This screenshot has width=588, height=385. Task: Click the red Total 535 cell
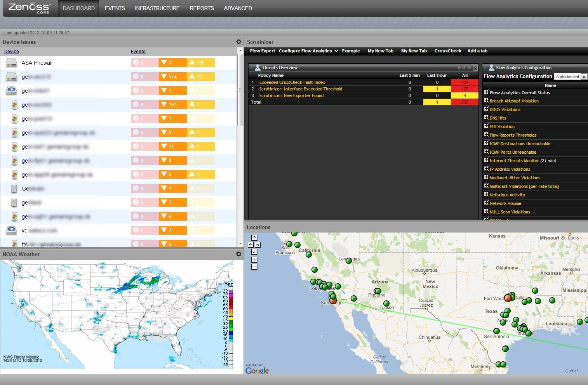[x=465, y=102]
